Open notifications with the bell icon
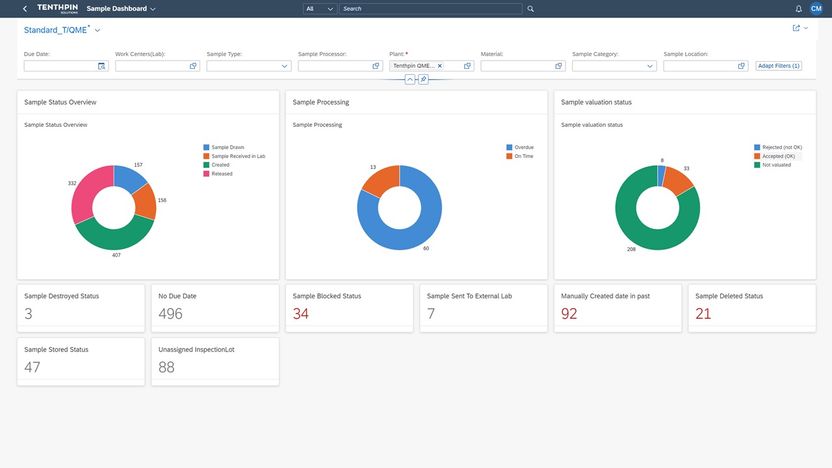The image size is (832, 468). (x=799, y=8)
